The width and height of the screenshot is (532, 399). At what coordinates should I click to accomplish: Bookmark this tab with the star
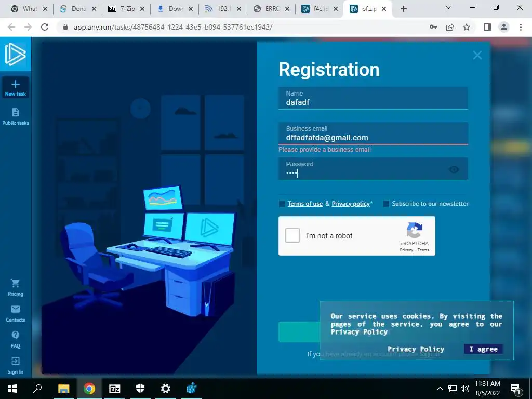pos(467,27)
